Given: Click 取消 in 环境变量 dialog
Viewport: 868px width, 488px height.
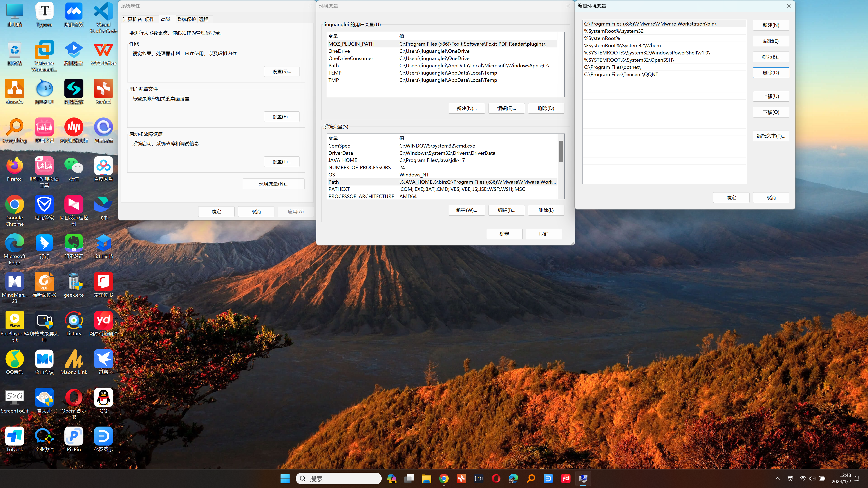Looking at the screenshot, I should tap(543, 234).
